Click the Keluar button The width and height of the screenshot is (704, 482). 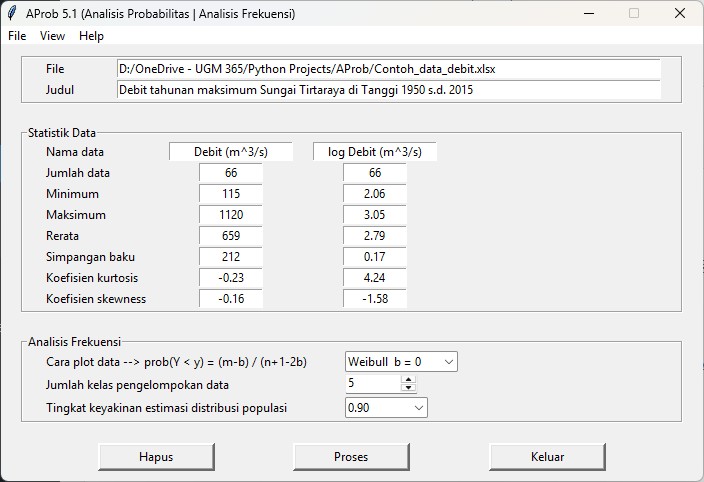[547, 457]
